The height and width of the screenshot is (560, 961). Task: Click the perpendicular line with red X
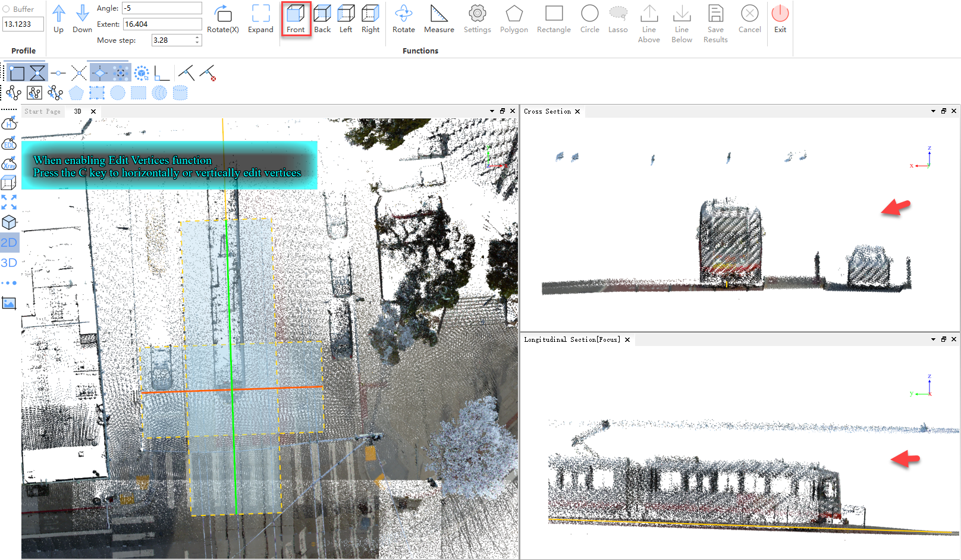pyautogui.click(x=208, y=73)
